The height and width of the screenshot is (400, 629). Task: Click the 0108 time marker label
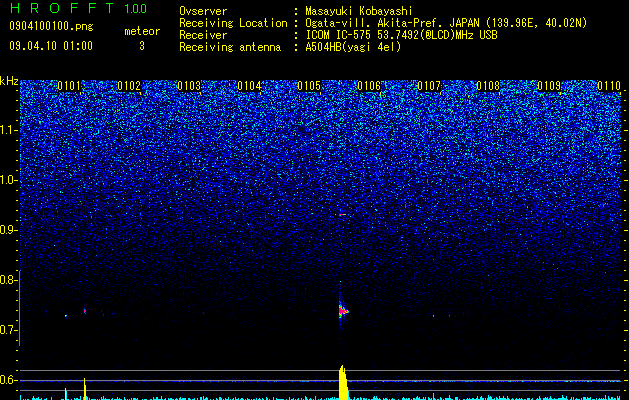[489, 86]
